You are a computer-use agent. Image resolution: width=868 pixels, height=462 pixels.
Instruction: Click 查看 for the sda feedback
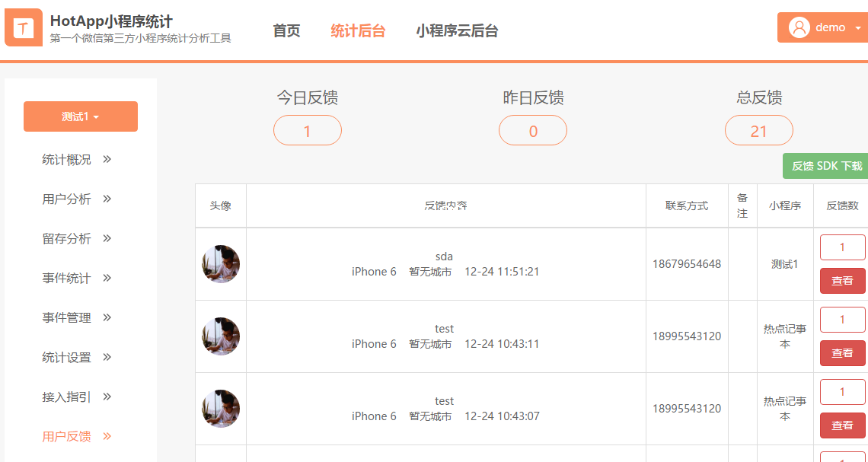point(843,281)
